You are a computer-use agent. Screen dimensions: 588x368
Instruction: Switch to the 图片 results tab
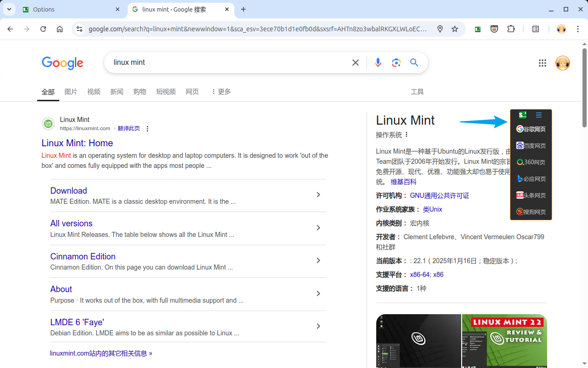[x=71, y=92]
